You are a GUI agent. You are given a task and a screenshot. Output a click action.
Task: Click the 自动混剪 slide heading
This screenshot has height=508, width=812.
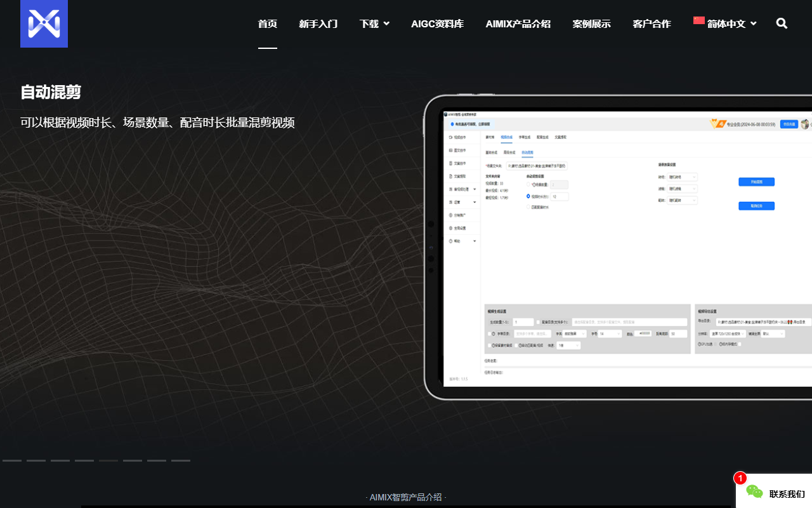(x=51, y=92)
